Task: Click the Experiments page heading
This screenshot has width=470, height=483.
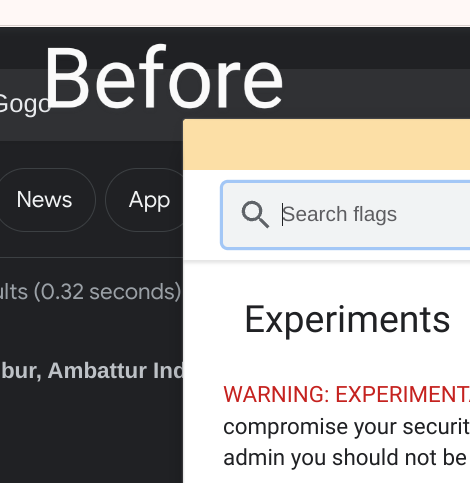Action: (347, 320)
